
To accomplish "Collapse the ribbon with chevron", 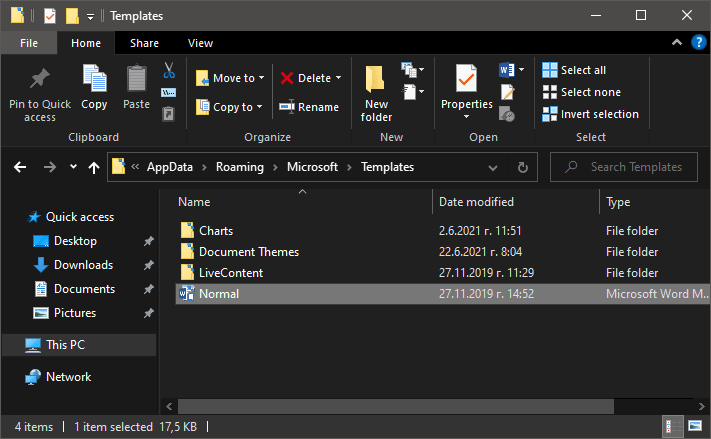I will pos(674,43).
